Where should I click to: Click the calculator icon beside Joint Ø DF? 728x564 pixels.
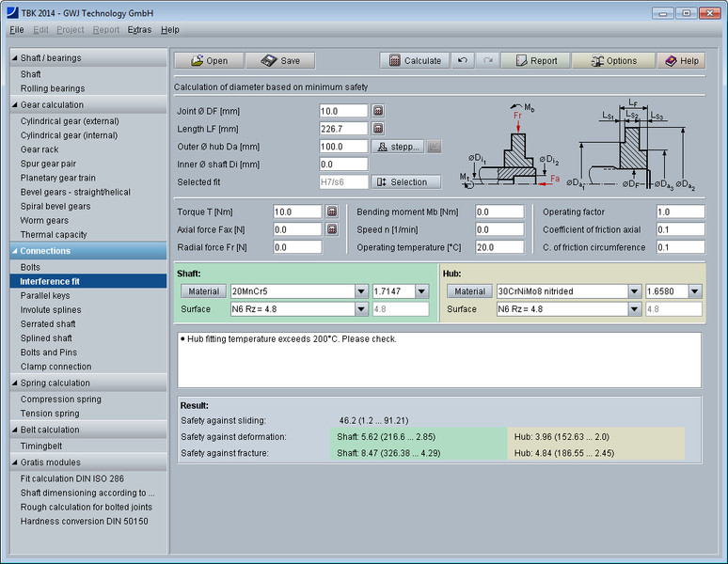click(x=378, y=111)
